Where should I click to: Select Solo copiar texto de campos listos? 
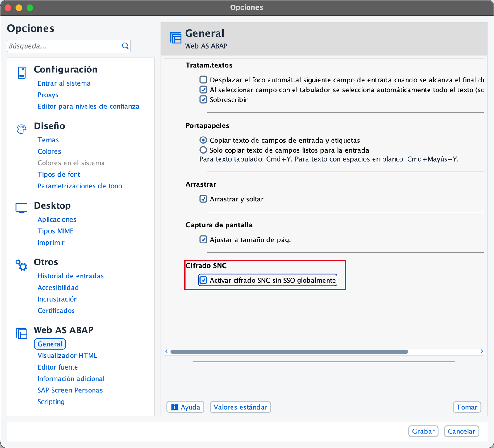(x=203, y=150)
